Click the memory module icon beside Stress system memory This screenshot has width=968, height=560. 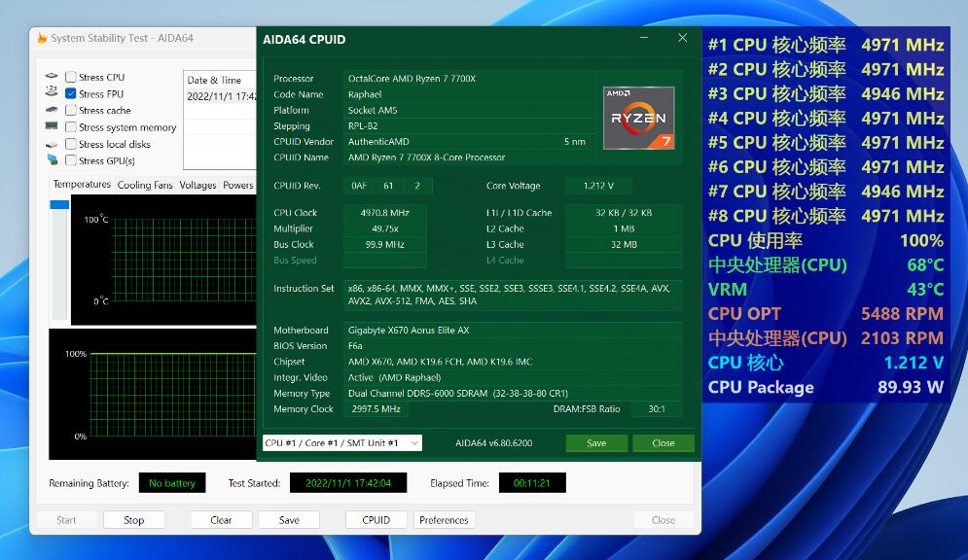click(52, 125)
